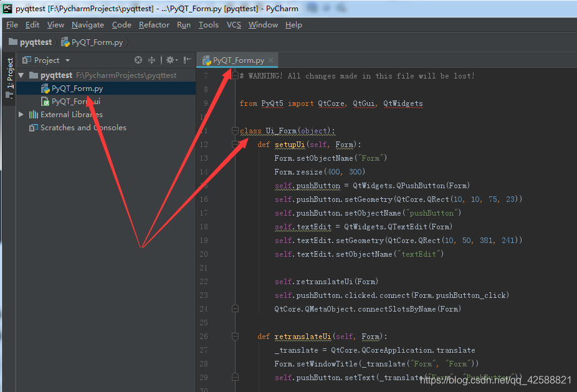Screen dimensions: 577x392
Task: Open the Navigate menu
Action: click(88, 25)
